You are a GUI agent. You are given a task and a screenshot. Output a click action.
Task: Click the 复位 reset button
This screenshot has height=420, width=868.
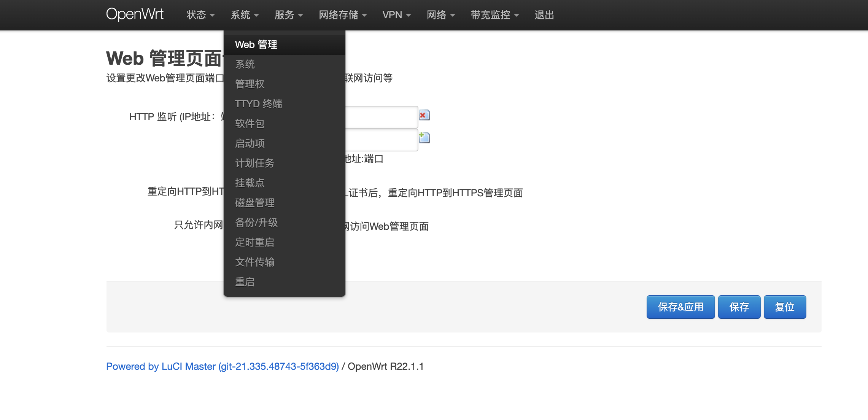click(x=785, y=307)
